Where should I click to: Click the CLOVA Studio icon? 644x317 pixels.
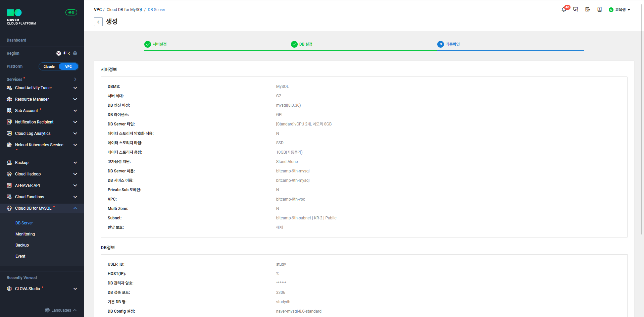point(9,289)
